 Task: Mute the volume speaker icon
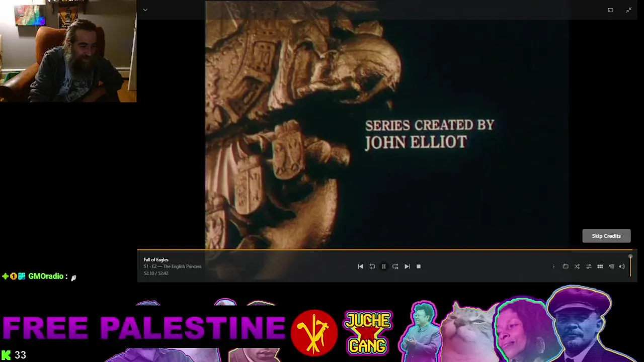click(x=622, y=266)
